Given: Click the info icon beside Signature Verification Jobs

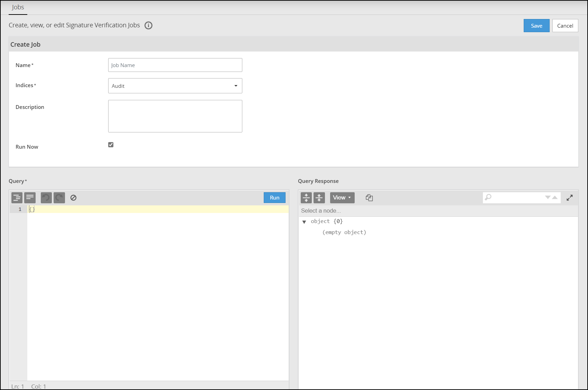Looking at the screenshot, I should point(148,25).
